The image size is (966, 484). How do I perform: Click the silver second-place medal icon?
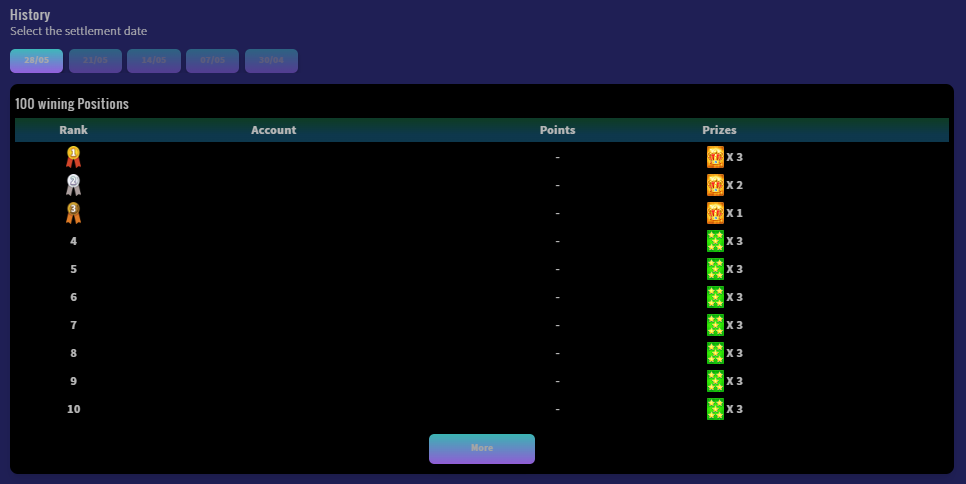click(x=73, y=185)
